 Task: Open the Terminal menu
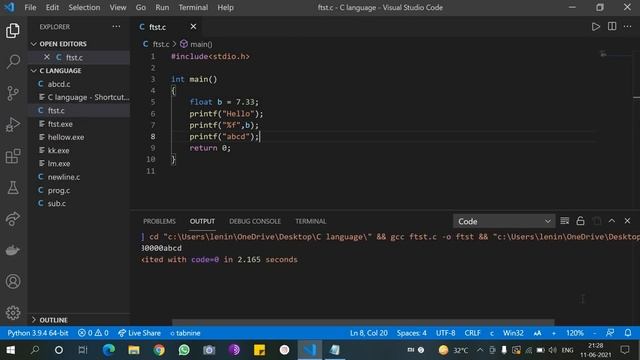click(x=193, y=7)
